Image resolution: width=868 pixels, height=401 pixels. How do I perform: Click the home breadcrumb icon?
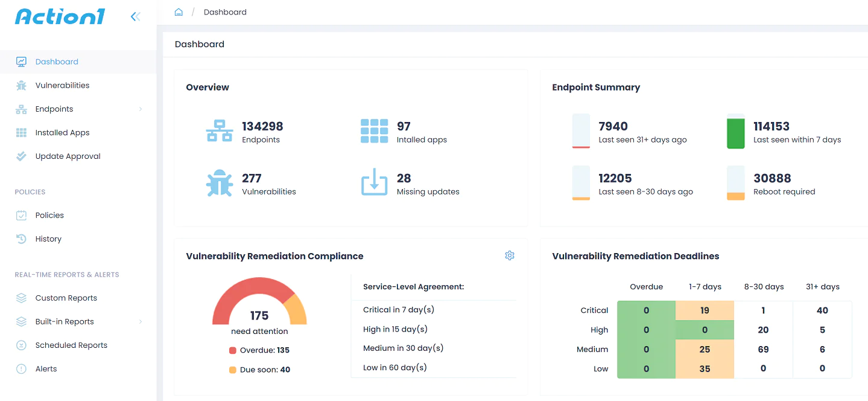click(179, 11)
